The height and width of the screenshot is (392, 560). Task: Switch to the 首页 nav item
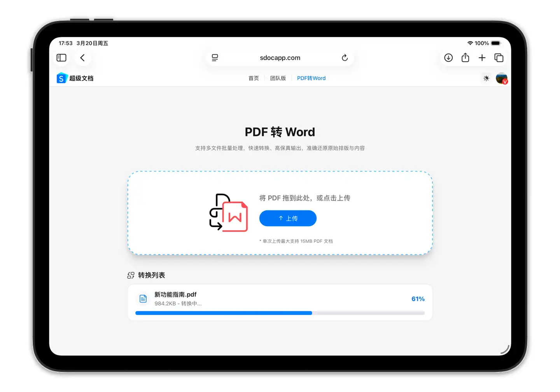pyautogui.click(x=253, y=78)
